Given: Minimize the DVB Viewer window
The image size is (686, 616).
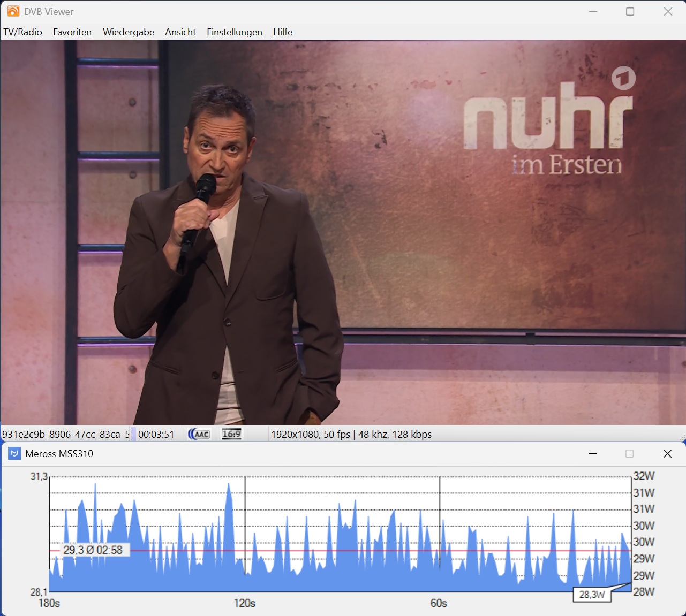Looking at the screenshot, I should point(593,11).
